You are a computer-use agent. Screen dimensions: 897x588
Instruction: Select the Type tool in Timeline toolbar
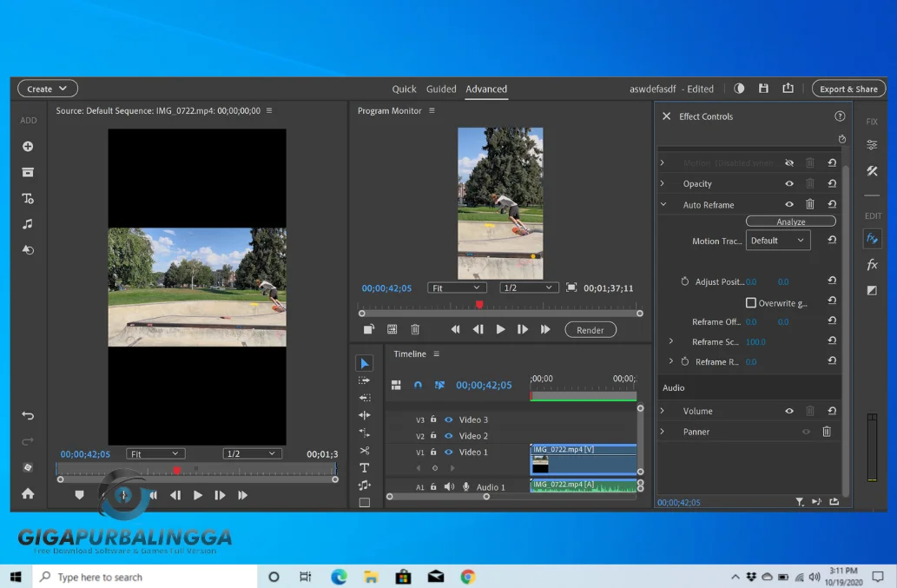pos(365,468)
